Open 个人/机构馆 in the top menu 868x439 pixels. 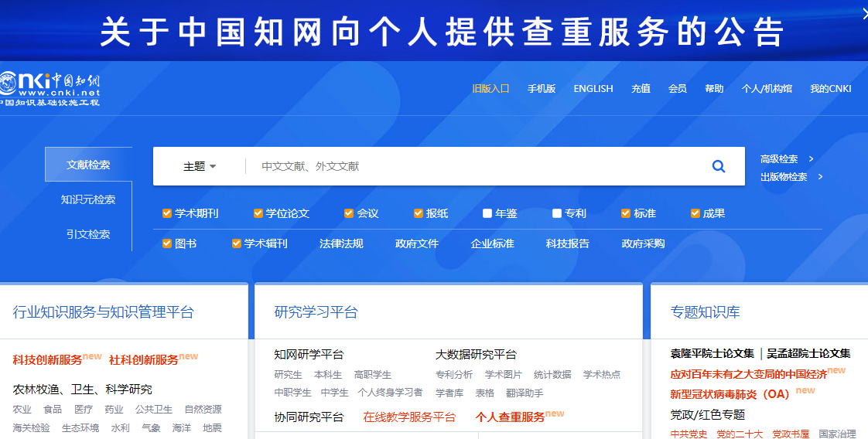pyautogui.click(x=767, y=88)
